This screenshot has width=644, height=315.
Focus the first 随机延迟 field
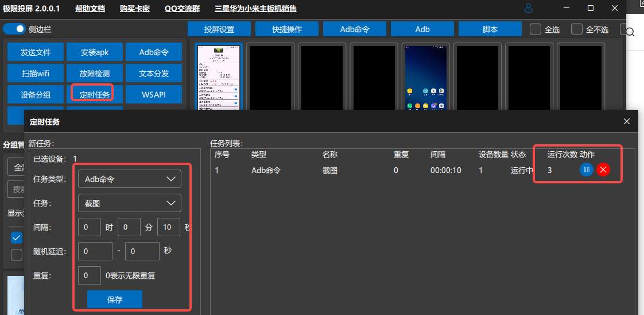(95, 251)
